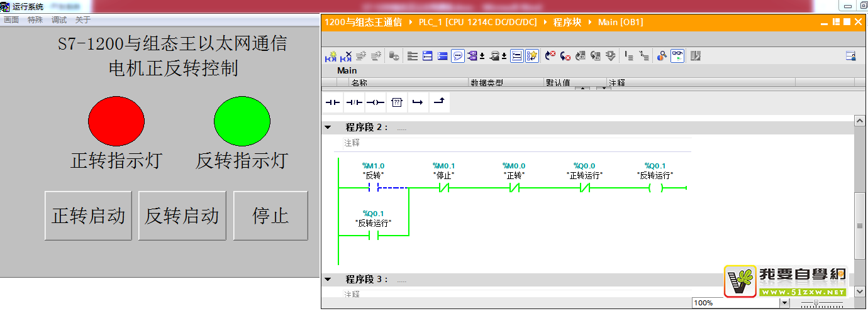The height and width of the screenshot is (311, 868).
Task: Collapse 程序段 2 network
Action: pos(327,128)
